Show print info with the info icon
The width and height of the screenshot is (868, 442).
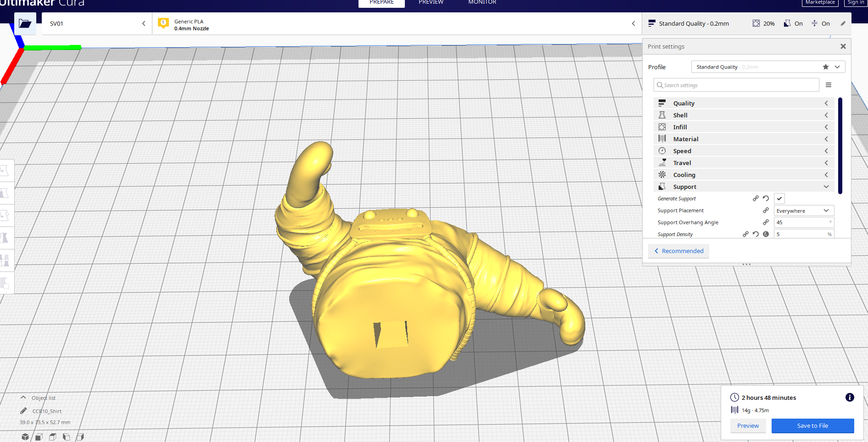tap(850, 398)
